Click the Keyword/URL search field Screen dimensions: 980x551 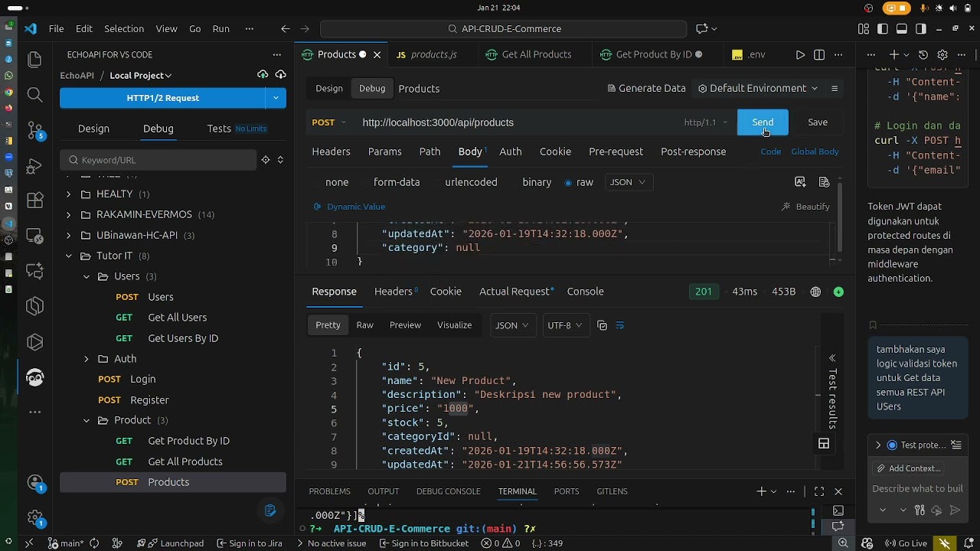coord(158,160)
